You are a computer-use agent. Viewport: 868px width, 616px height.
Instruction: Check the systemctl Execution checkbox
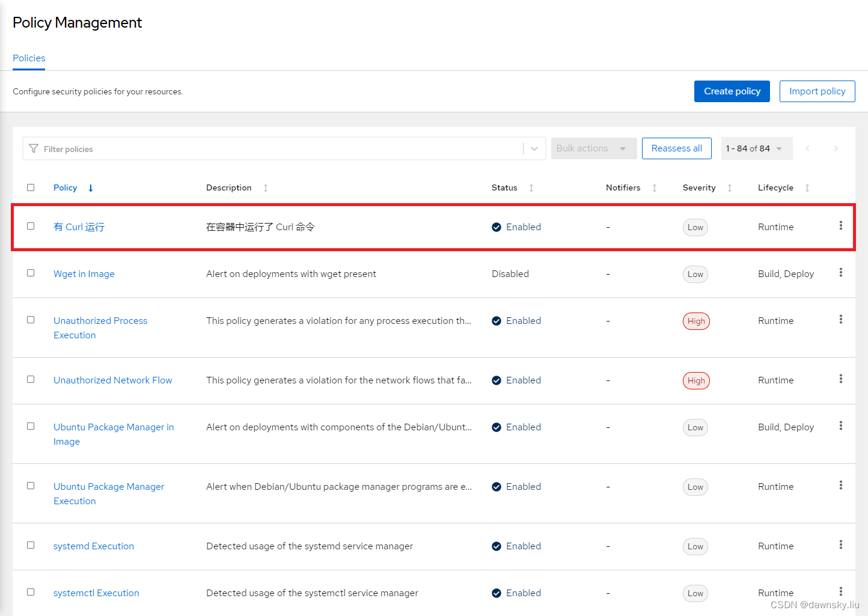pyautogui.click(x=31, y=592)
